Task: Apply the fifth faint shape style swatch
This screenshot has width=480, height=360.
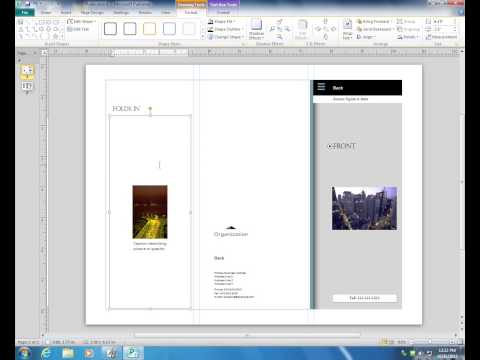Action: (x=189, y=29)
